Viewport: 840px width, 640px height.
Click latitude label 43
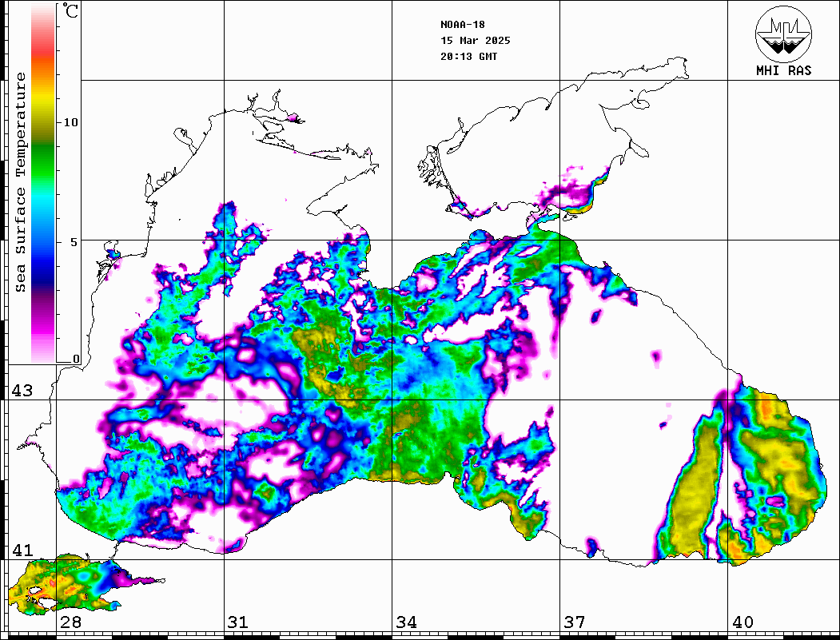coord(22,391)
